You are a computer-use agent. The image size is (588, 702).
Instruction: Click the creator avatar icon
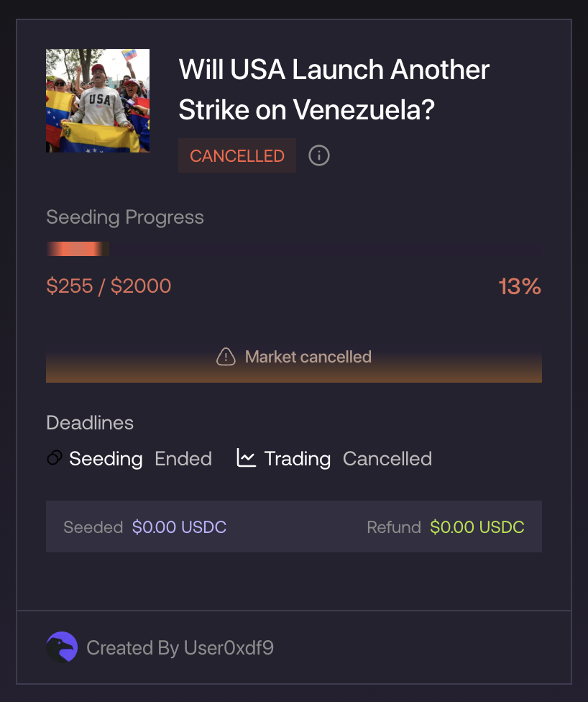(60, 647)
